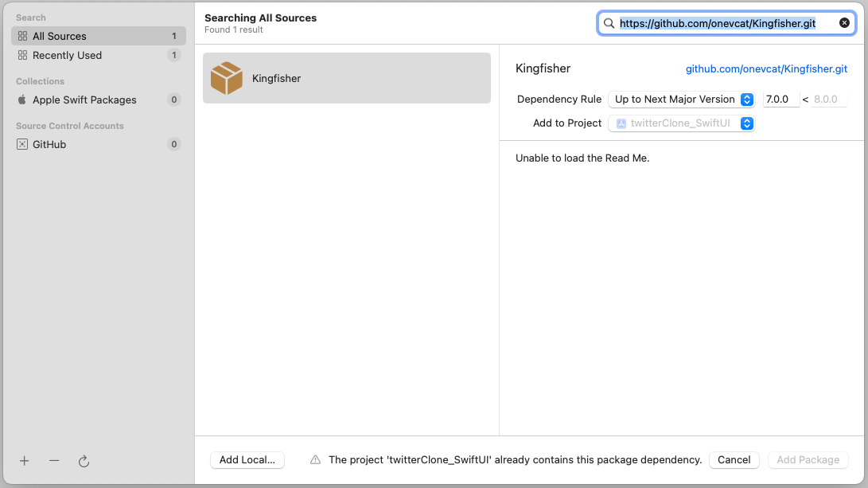Add a new collection with plus icon
This screenshot has width=868, height=488.
[x=25, y=461]
